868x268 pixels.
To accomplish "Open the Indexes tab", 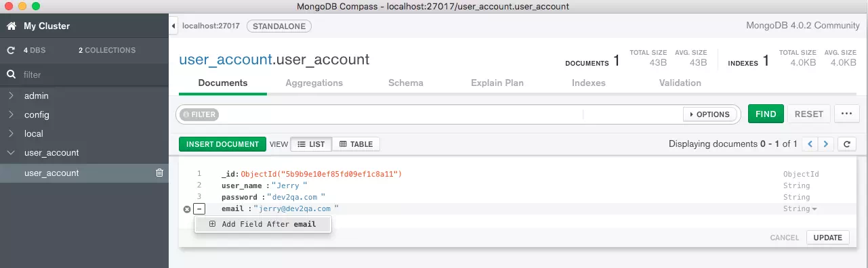I will click(589, 83).
